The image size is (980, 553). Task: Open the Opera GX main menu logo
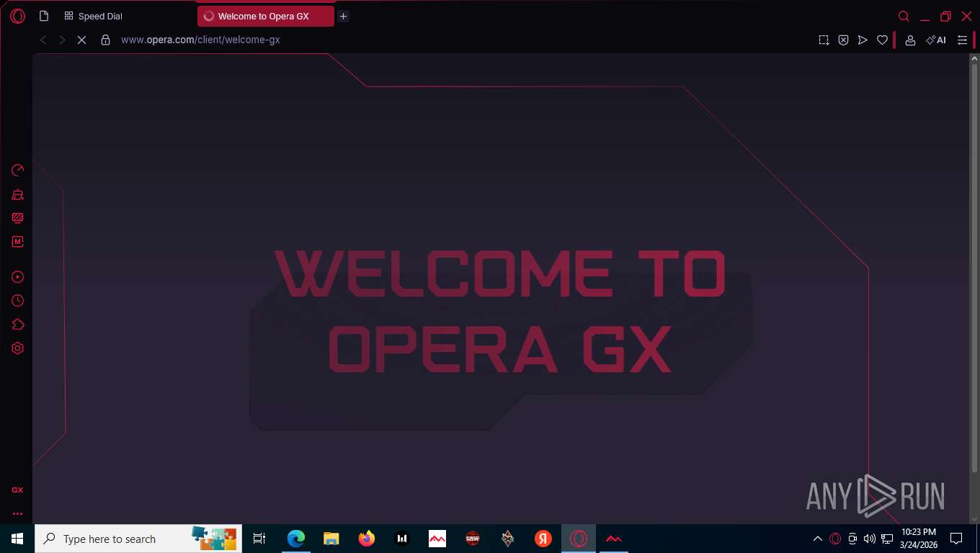(x=17, y=16)
